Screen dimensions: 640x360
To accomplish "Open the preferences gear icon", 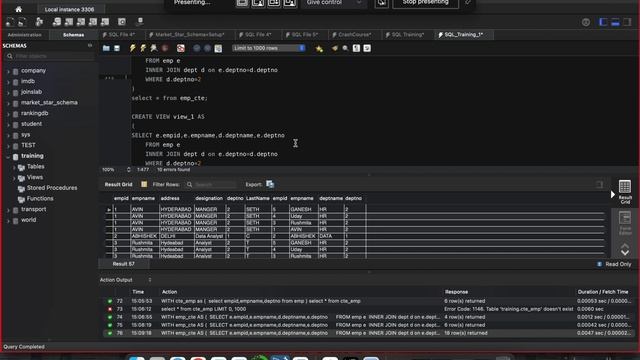I will (x=586, y=22).
